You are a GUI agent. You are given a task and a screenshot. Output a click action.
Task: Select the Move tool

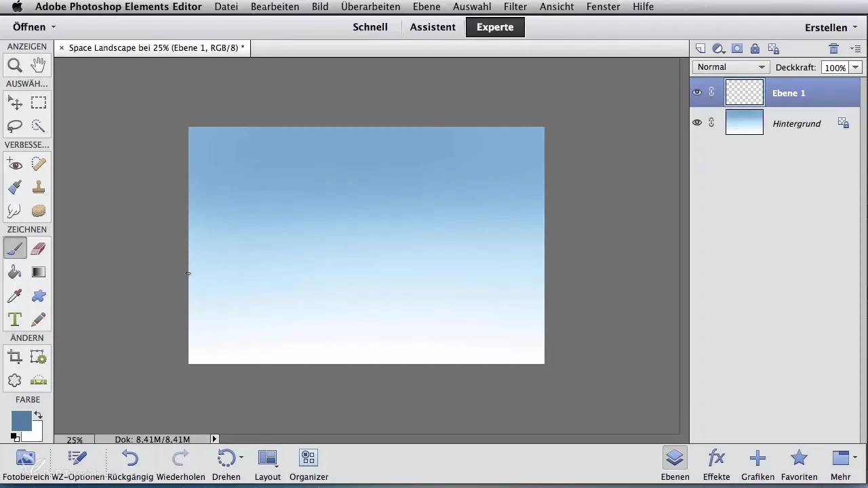pos(15,103)
